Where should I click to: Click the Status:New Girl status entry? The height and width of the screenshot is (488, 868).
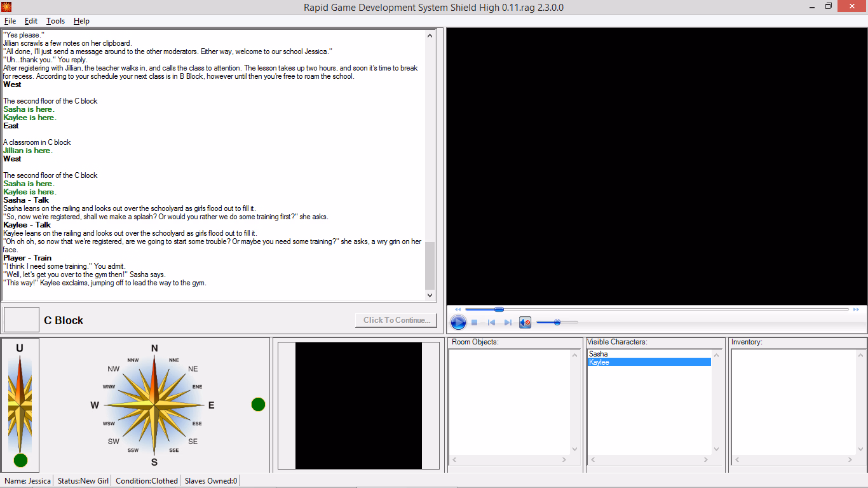pyautogui.click(x=83, y=481)
